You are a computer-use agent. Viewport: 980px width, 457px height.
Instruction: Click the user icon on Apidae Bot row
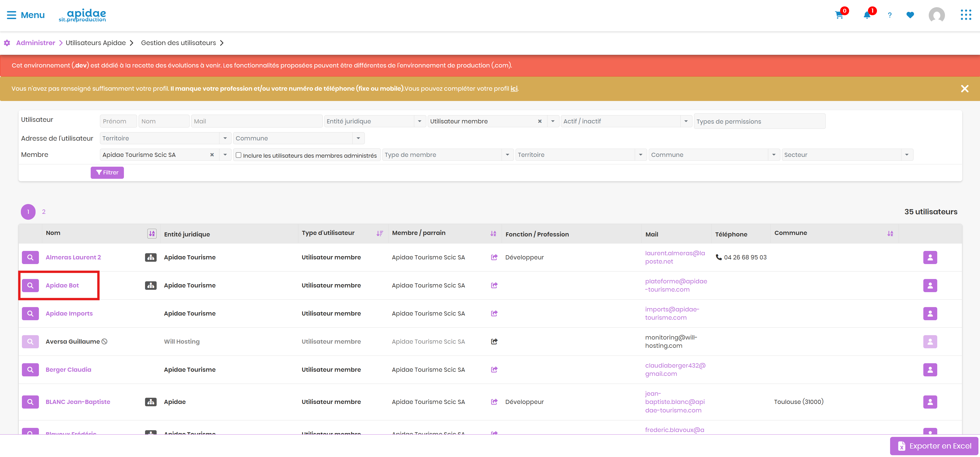click(x=930, y=285)
